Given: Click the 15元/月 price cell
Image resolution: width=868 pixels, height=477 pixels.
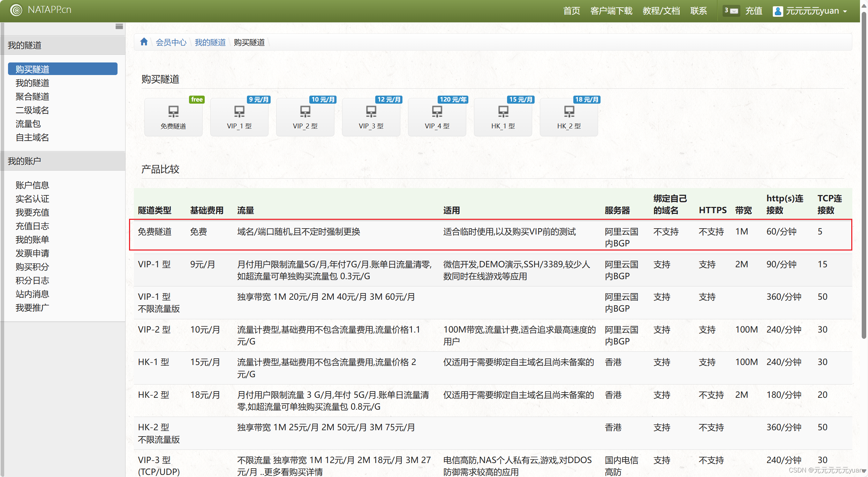Looking at the screenshot, I should tap(205, 362).
